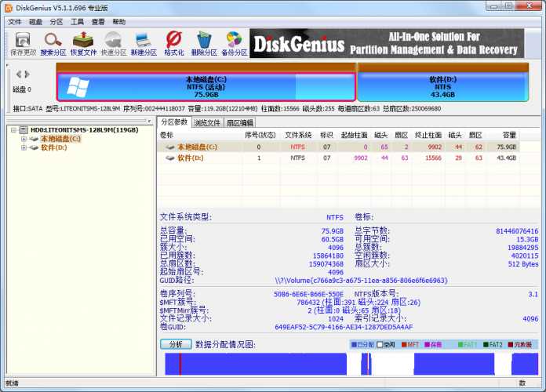Click drive icon in 软件(D:) table row
This screenshot has width=546, height=392.
170,158
